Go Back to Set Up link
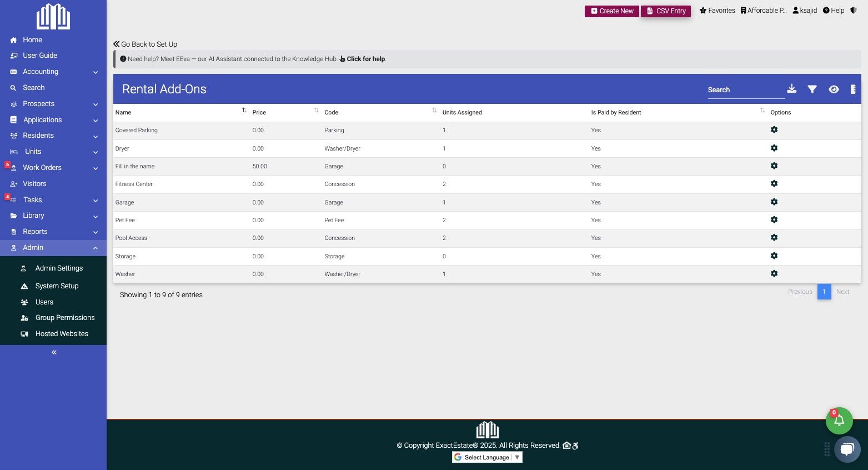The height and width of the screenshot is (470, 868). click(x=145, y=44)
